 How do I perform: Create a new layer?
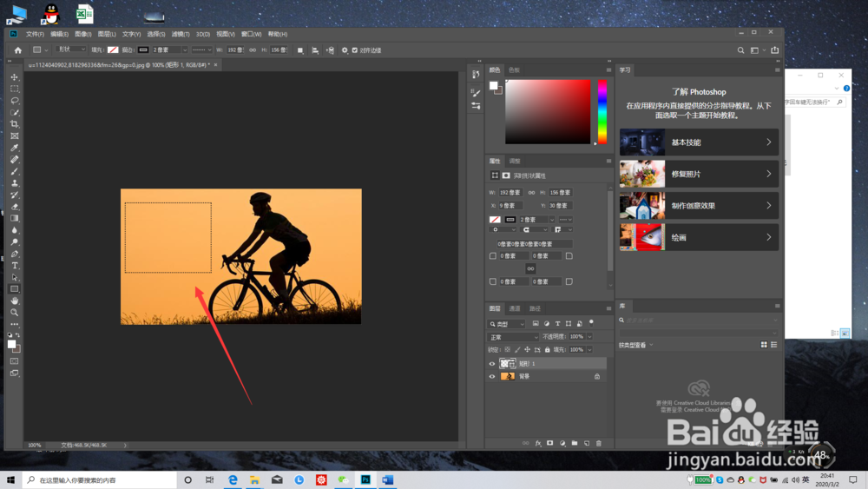(x=587, y=443)
